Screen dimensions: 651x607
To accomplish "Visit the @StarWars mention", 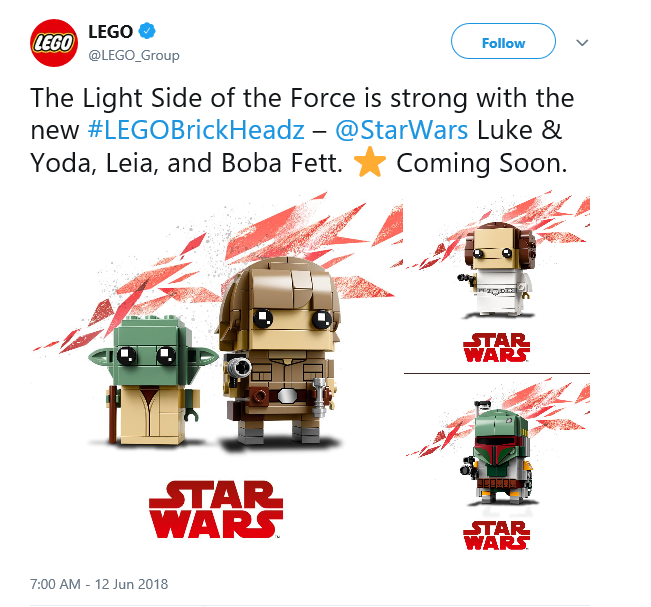I will pyautogui.click(x=401, y=130).
